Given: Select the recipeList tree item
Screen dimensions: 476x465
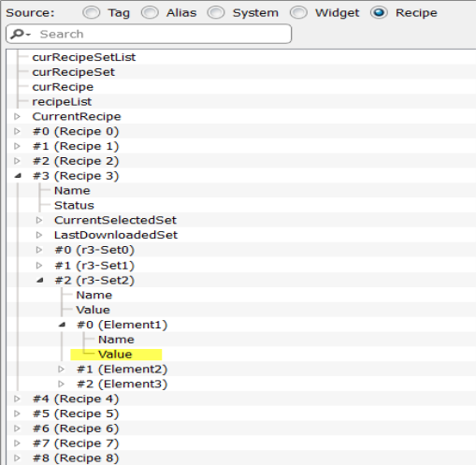Looking at the screenshot, I should 62,102.
